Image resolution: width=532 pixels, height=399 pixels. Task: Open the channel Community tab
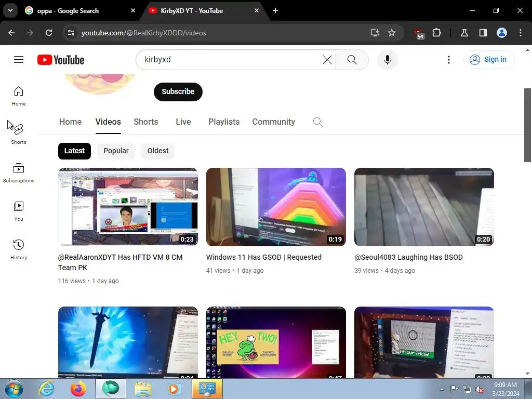(273, 122)
